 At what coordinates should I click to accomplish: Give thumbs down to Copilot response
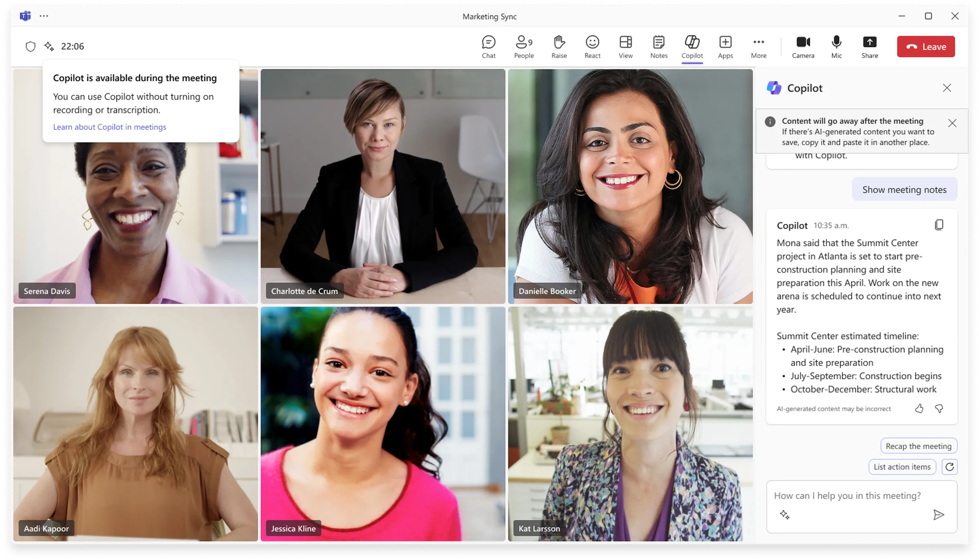pos(939,408)
